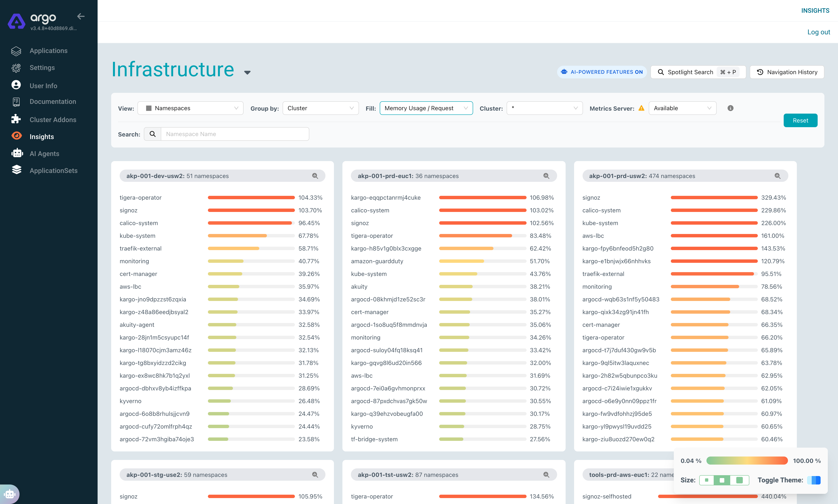Open the Group by Cluster dropdown
The image size is (838, 504).
(x=321, y=108)
